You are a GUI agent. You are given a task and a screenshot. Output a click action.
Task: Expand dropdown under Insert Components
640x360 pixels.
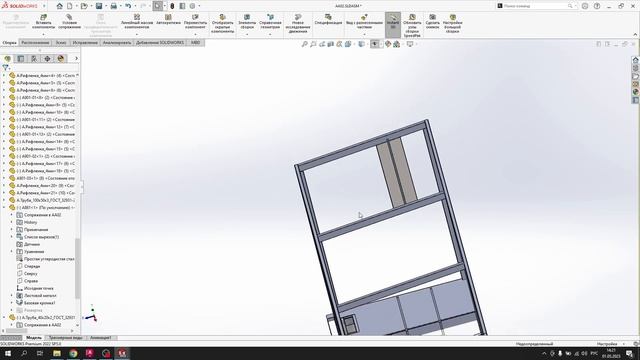tap(43, 34)
